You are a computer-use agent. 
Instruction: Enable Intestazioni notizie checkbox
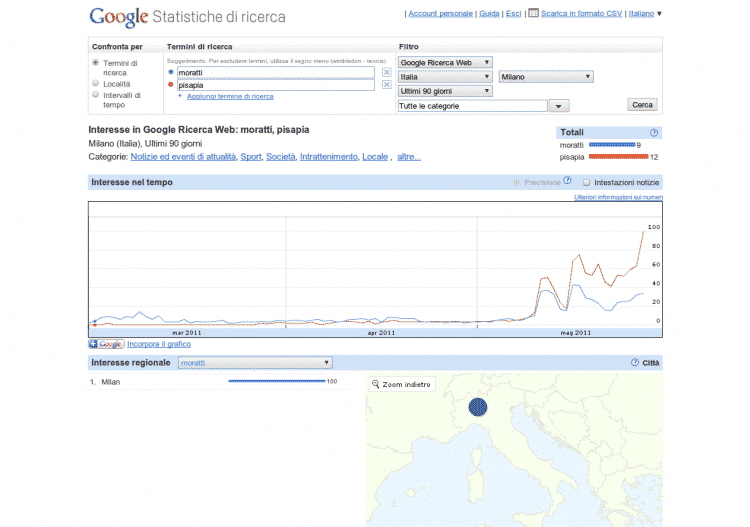click(586, 183)
